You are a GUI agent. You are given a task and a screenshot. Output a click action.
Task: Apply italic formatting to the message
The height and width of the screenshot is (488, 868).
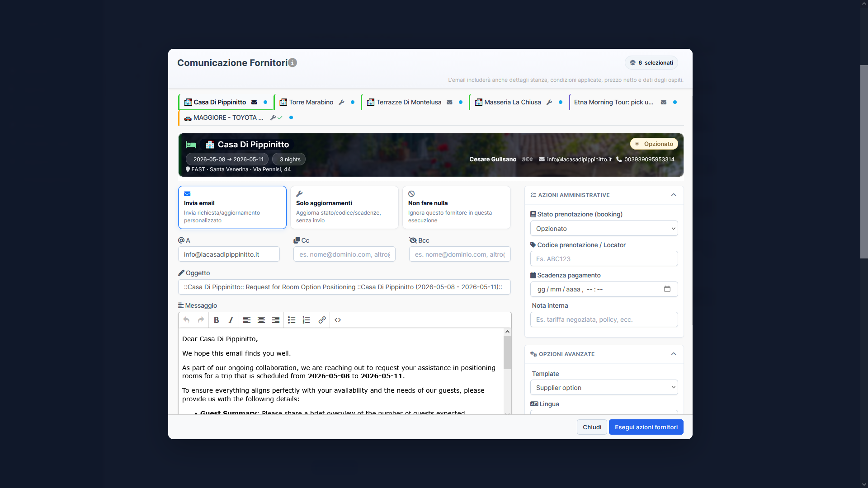tap(231, 320)
